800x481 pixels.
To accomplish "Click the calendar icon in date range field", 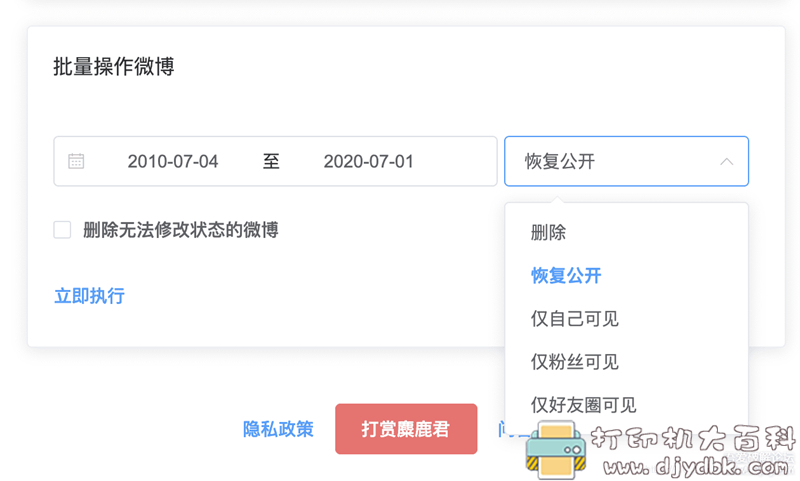I will coord(76,161).
